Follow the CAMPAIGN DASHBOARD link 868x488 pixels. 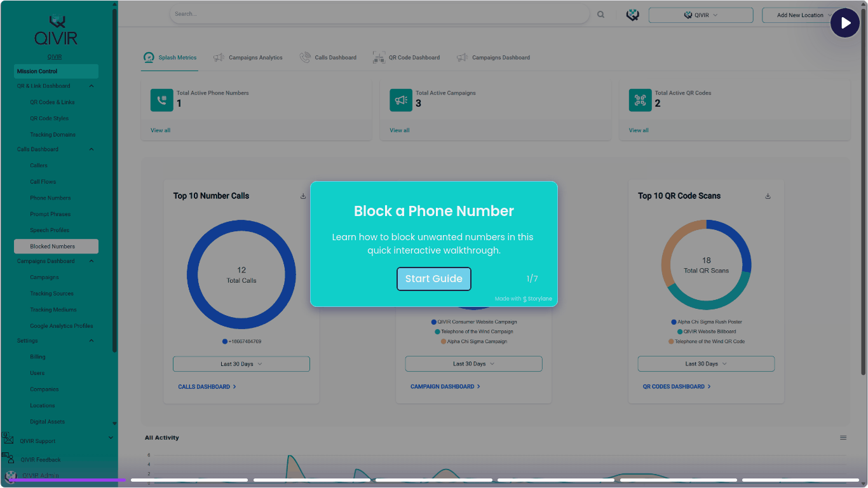pos(445,386)
